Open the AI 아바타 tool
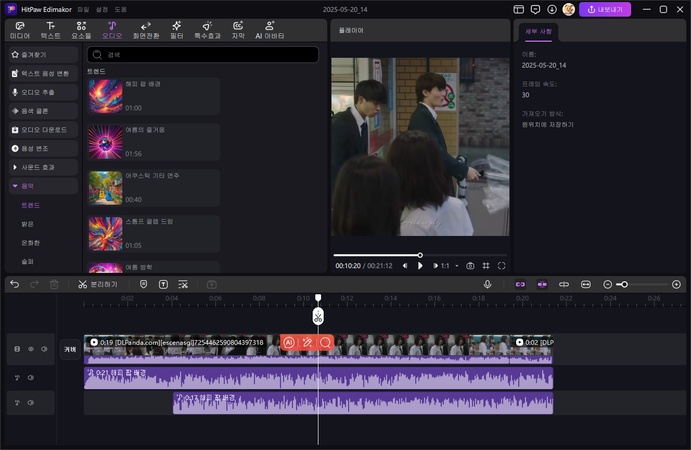The image size is (691, 450). tap(270, 30)
